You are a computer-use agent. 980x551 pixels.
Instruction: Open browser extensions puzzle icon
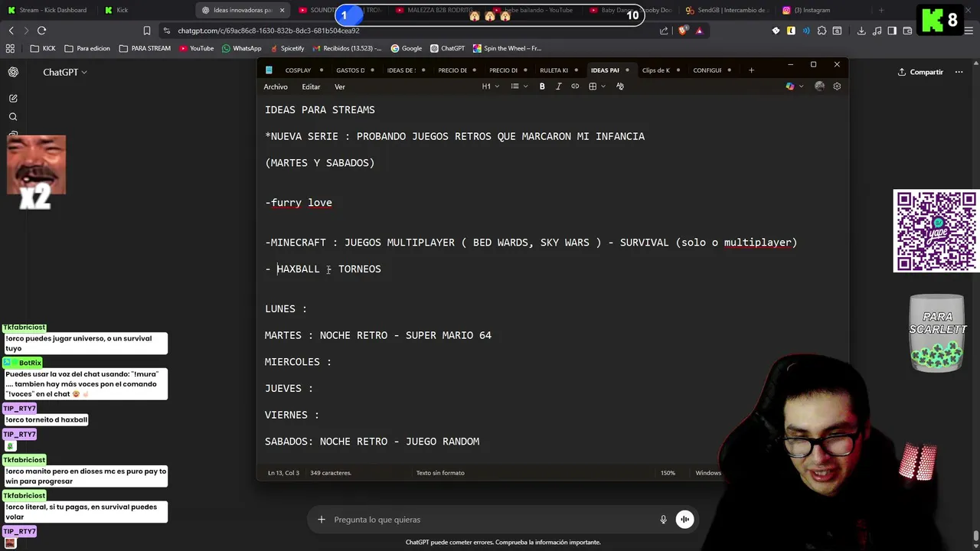point(822,31)
